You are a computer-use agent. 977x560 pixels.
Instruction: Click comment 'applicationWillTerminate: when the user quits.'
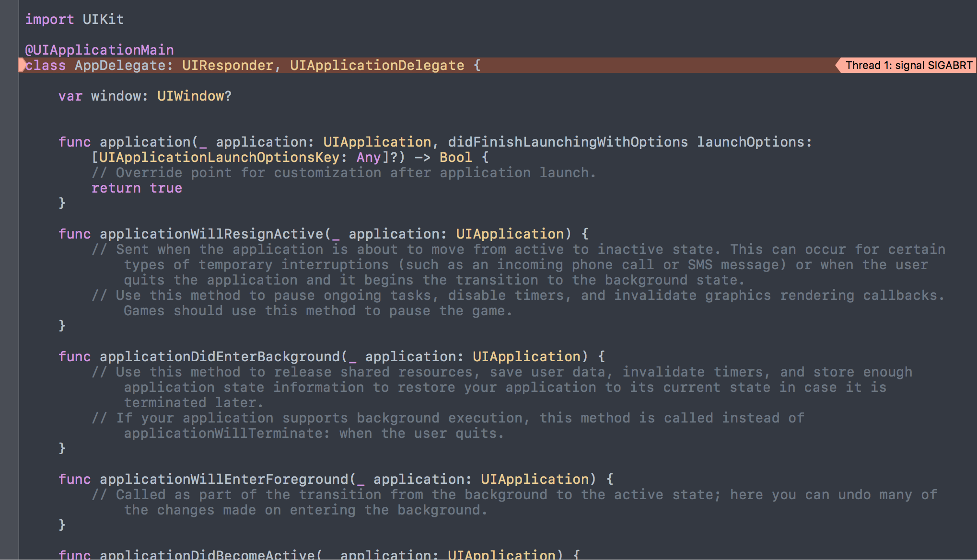[314, 433]
